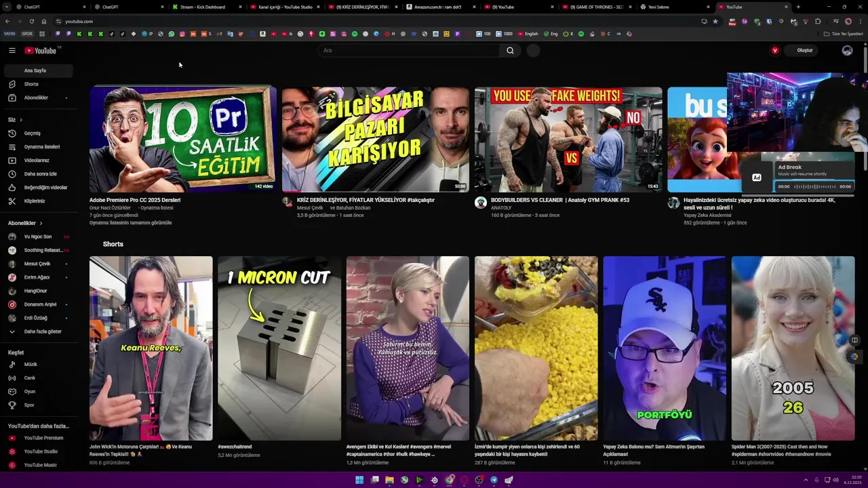Viewport: 868px width, 488px height.
Task: Open Bilgisayar Pazarı Karışıyor video thumbnail
Action: [376, 139]
